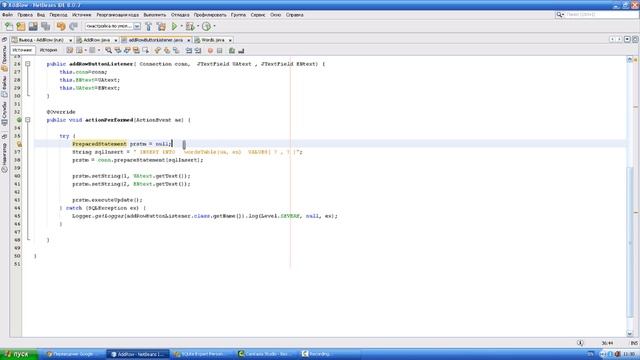640x360 pixels.
Task: Click notifications icon in status bar
Action: (x=580, y=343)
